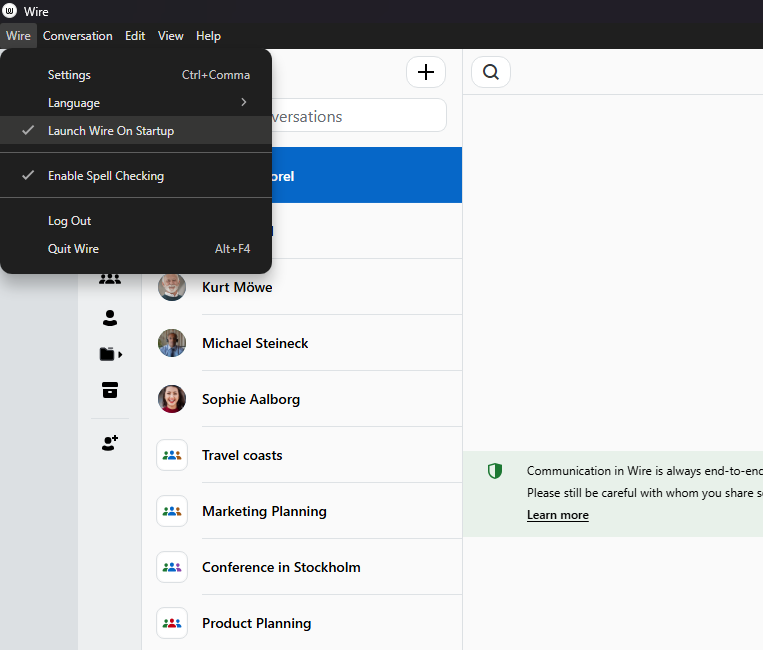763x650 pixels.
Task: Open conversation with Sophie Aalborg
Action: coord(302,399)
